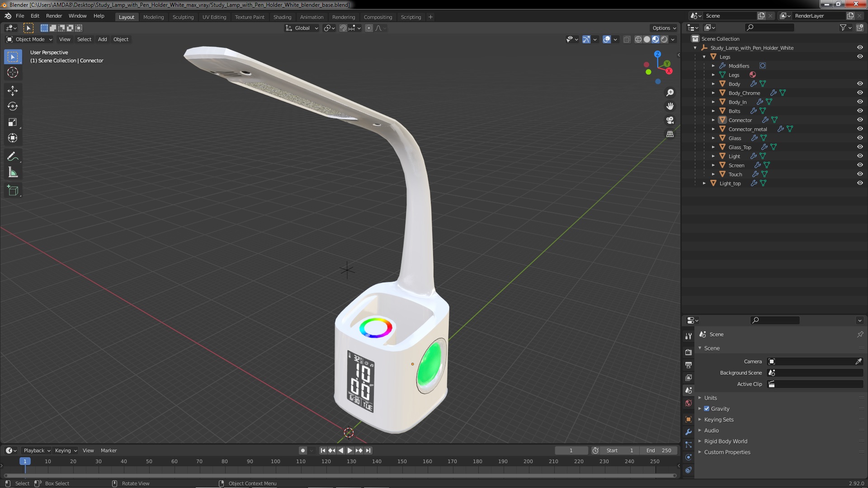Expand the Connector_metal tree item
Screen dimensions: 868x488
(713, 129)
